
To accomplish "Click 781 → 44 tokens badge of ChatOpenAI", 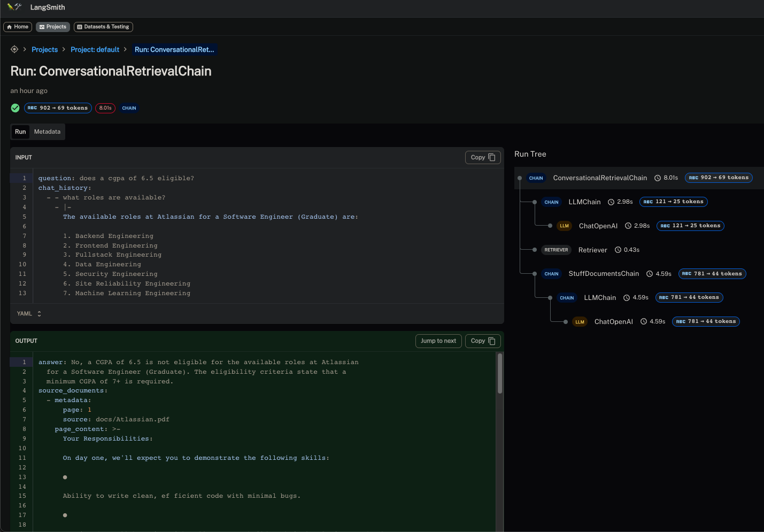I will point(706,321).
